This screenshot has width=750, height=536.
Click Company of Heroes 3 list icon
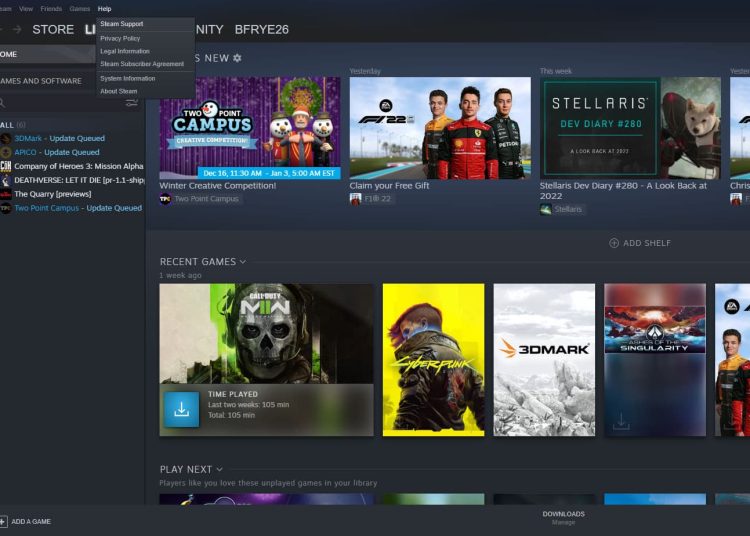click(6, 166)
